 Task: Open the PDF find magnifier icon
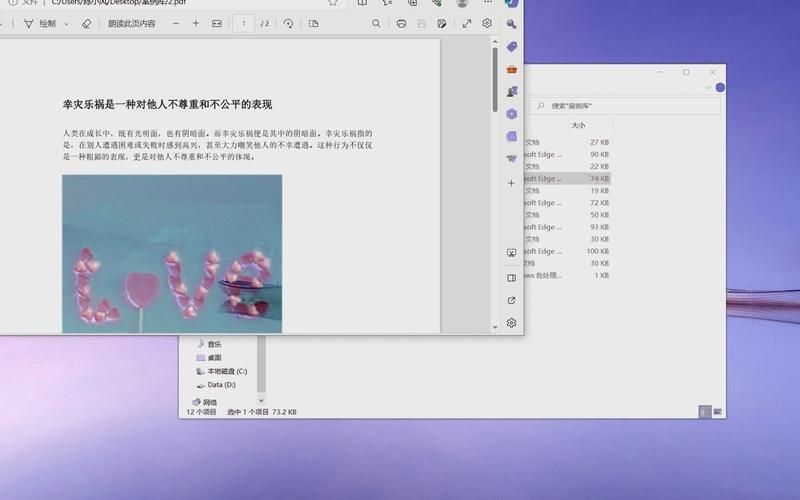pyautogui.click(x=376, y=23)
